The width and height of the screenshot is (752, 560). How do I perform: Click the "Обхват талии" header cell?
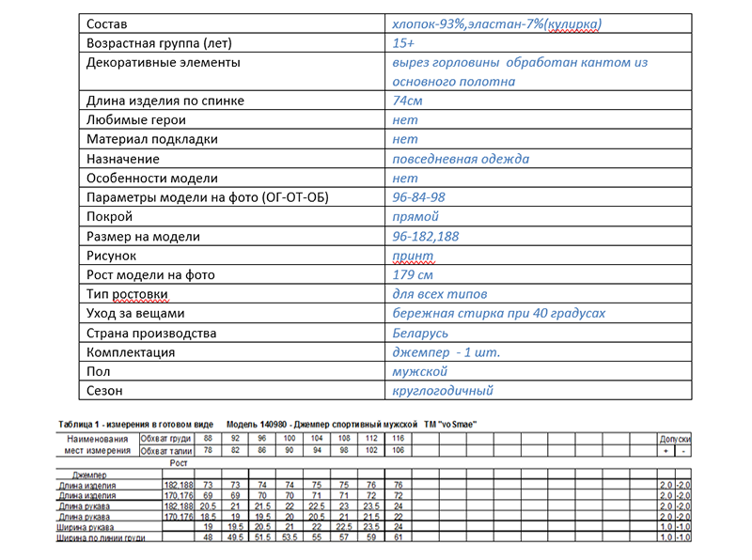pyautogui.click(x=166, y=451)
